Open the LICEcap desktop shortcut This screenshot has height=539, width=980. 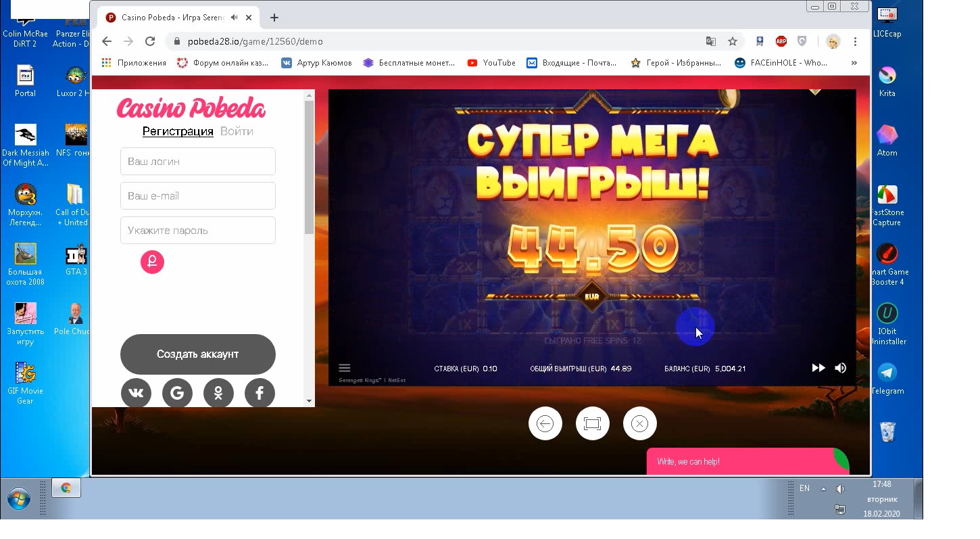[887, 22]
